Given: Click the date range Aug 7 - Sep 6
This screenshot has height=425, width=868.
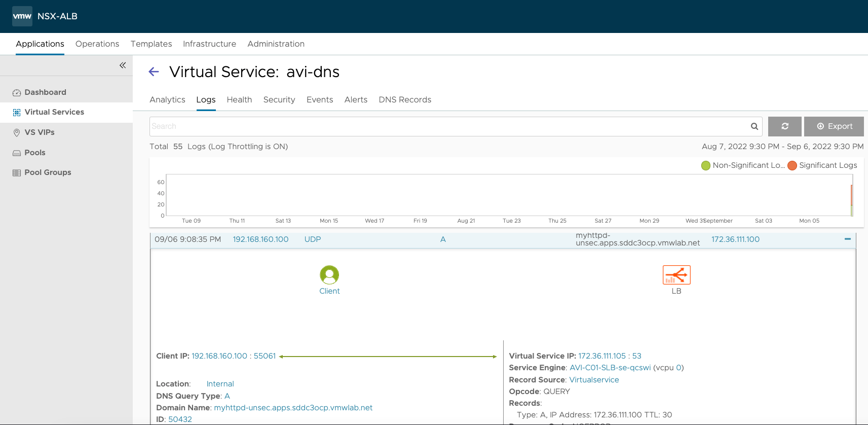Looking at the screenshot, I should pyautogui.click(x=783, y=147).
